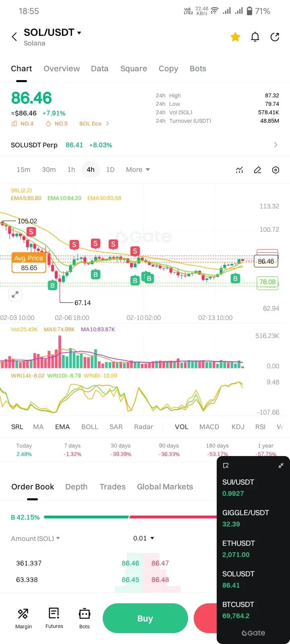Screen dimensions: 290x644
Task: Open Futures from bottom bar
Action: (x=54, y=618)
